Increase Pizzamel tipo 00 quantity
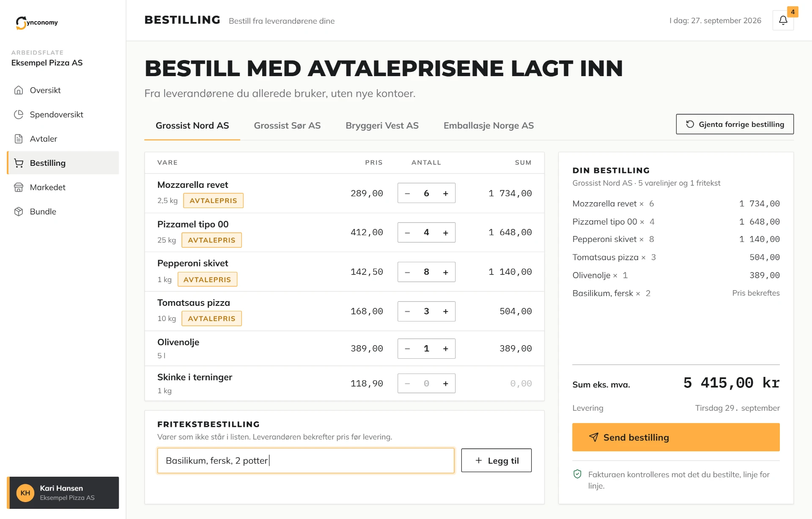The width and height of the screenshot is (812, 519). pyautogui.click(x=445, y=233)
